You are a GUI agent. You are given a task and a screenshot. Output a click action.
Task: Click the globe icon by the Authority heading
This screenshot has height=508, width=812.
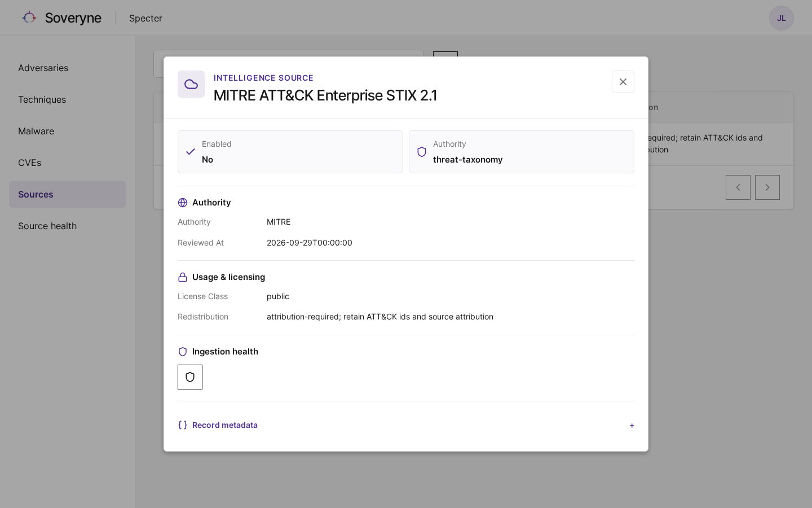(x=183, y=203)
